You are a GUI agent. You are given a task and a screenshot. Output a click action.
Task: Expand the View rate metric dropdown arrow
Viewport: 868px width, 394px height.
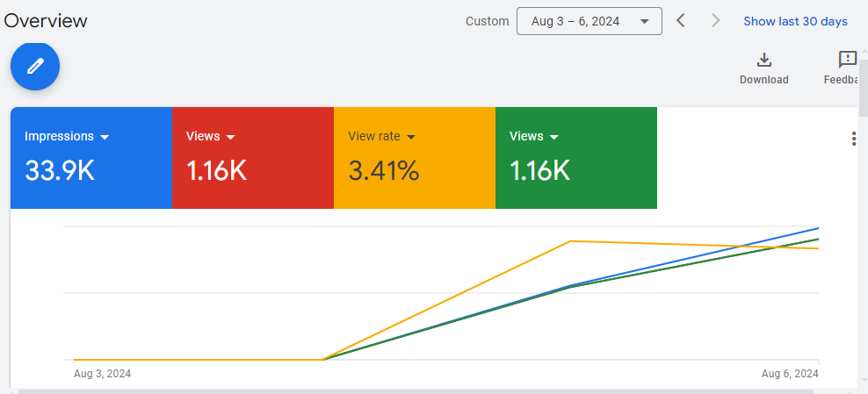click(410, 137)
